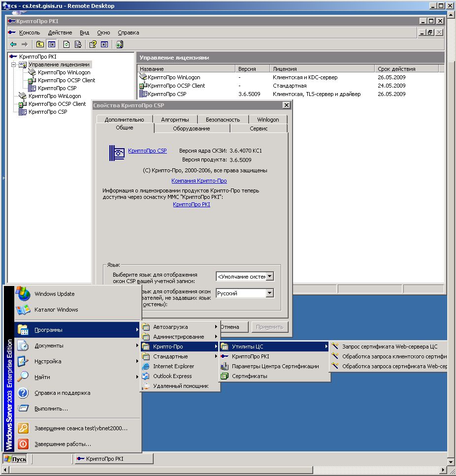Click the Outlook Express icon
The height and width of the screenshot is (476, 456).
click(146, 376)
